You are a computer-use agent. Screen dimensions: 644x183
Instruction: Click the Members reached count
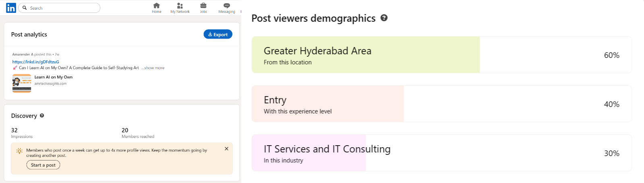[125, 130]
